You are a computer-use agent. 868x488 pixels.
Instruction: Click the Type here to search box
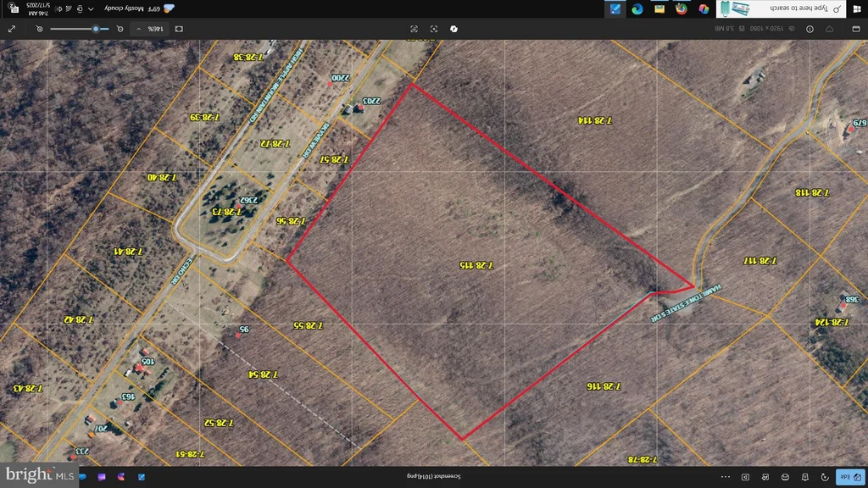click(781, 8)
